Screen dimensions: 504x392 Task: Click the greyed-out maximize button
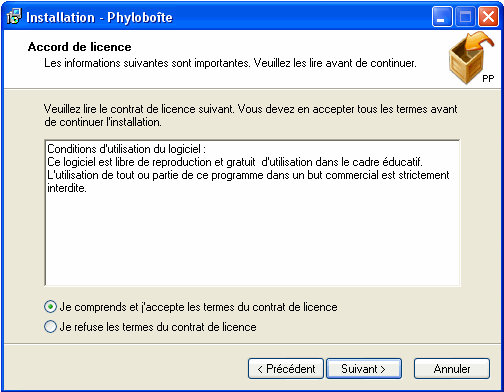[465, 17]
